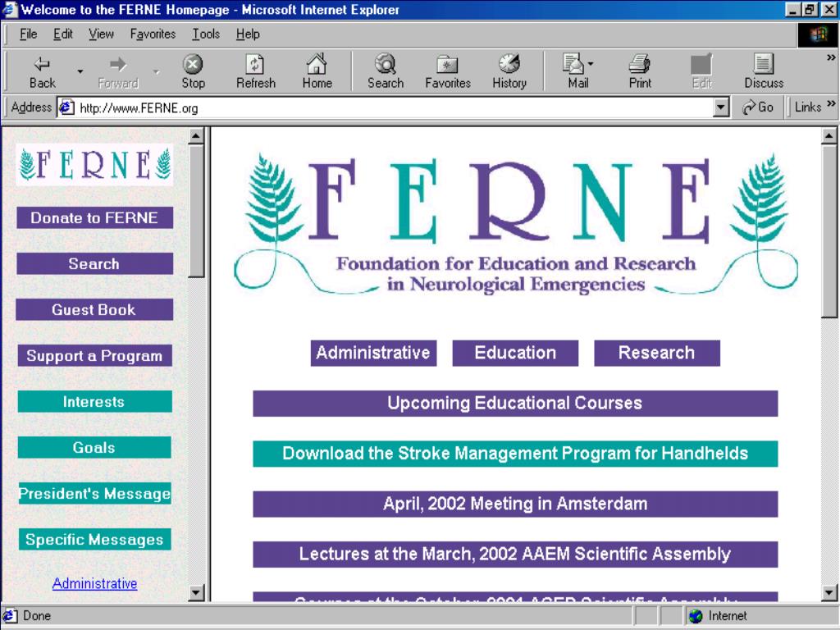Image resolution: width=840 pixels, height=630 pixels.
Task: Open Upcoming Educational Courses
Action: coord(515,404)
